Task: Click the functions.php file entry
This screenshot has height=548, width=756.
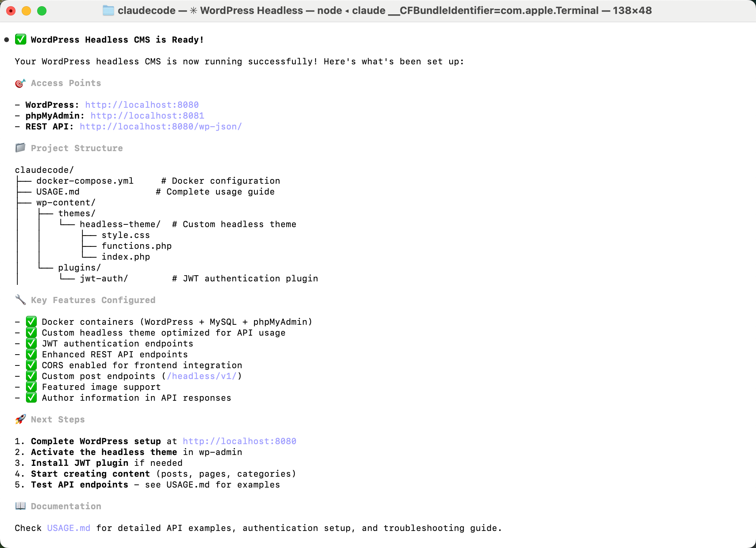Action: pos(136,246)
